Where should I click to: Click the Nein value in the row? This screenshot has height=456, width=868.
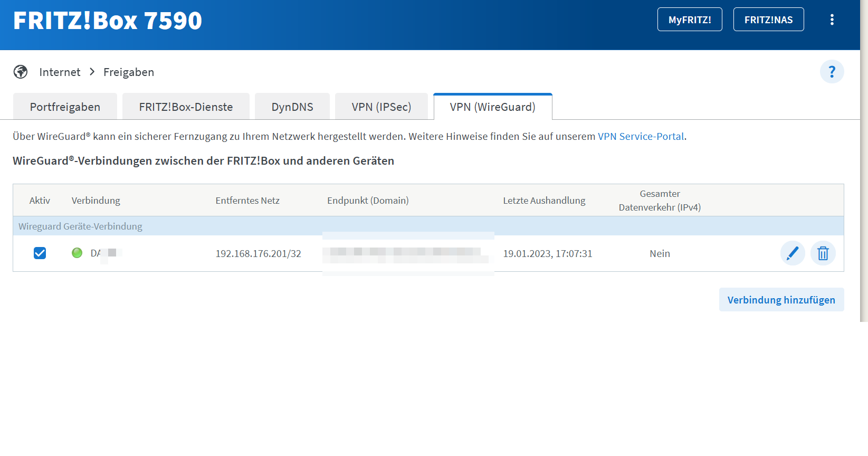point(660,253)
